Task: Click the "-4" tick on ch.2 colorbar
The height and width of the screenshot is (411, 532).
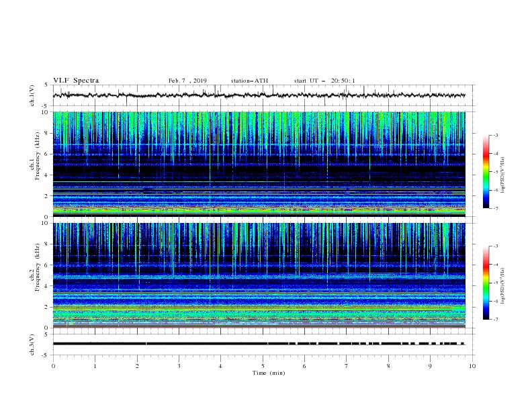Action: pos(496,265)
